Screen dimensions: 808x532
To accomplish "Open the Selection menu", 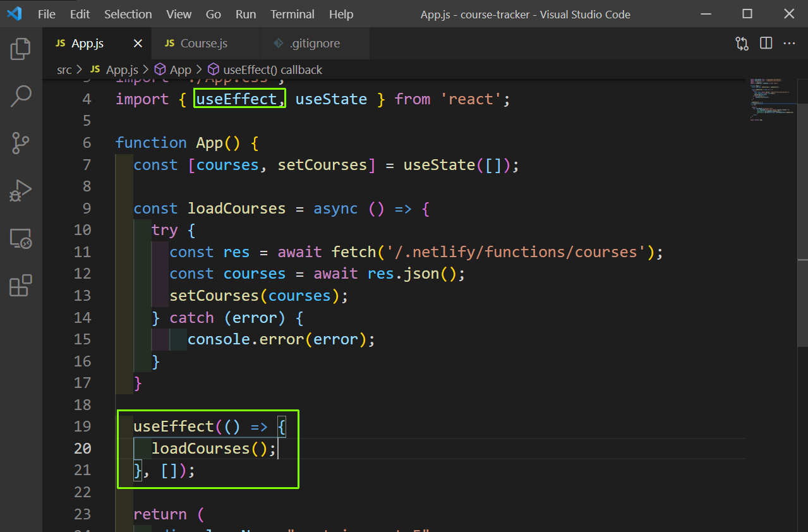I will point(128,14).
